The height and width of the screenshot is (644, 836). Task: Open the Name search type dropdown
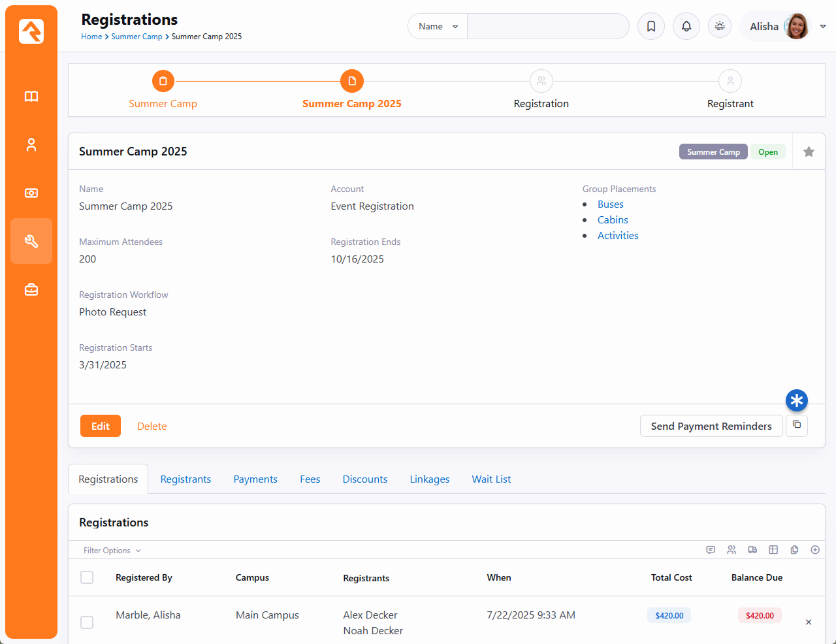[438, 26]
